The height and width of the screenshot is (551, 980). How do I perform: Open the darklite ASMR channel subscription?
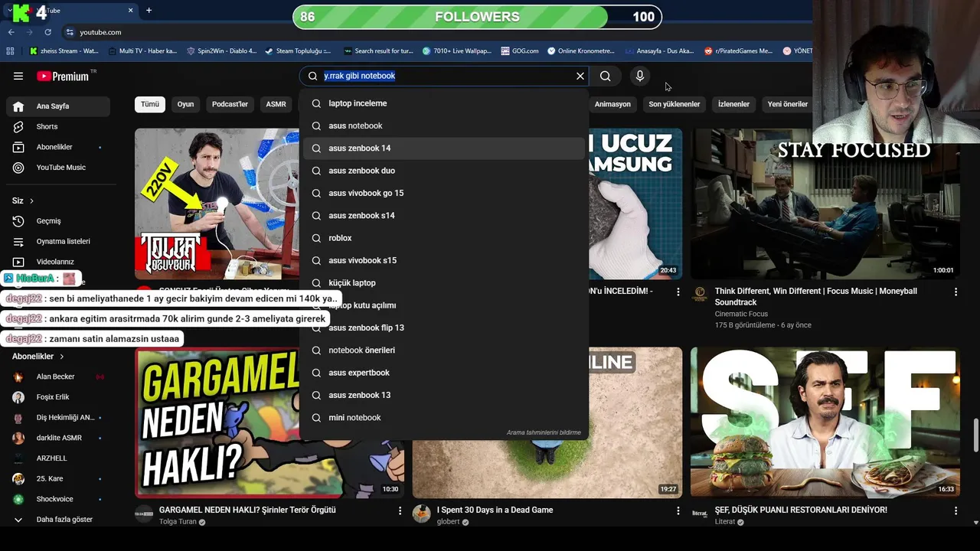pyautogui.click(x=58, y=438)
